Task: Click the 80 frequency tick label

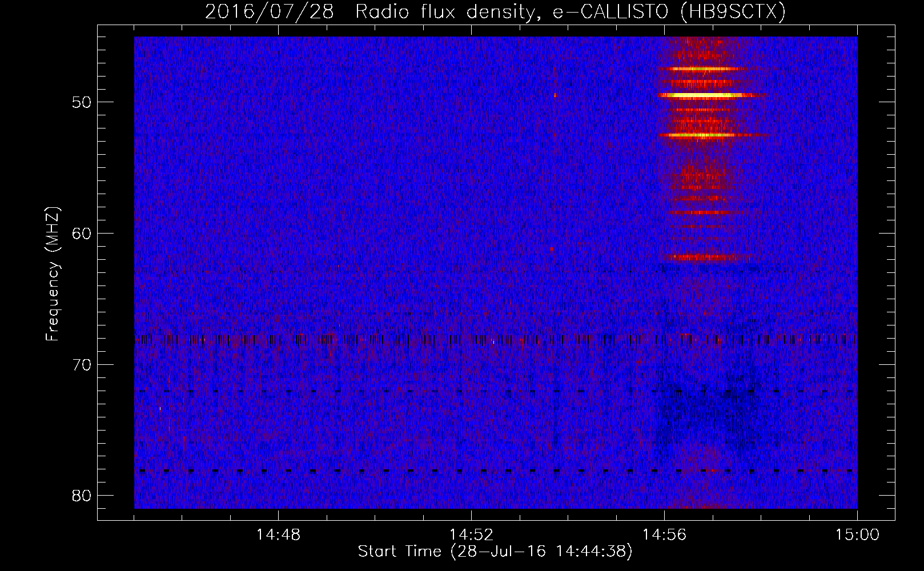Action: pos(82,495)
